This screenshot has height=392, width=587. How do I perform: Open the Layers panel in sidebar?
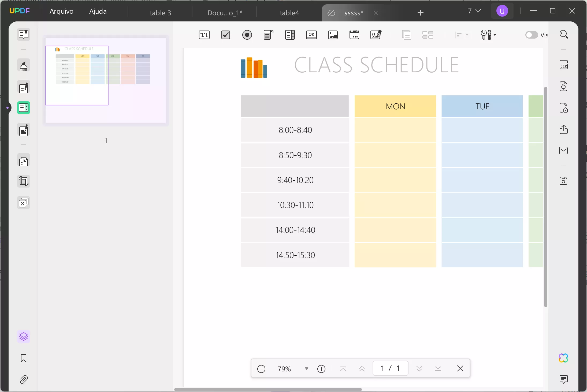(x=24, y=337)
